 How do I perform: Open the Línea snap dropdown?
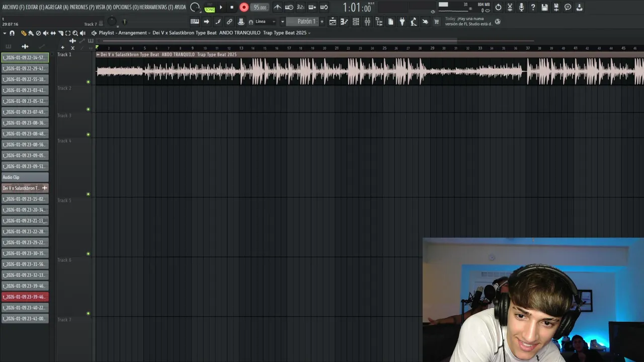[265, 22]
